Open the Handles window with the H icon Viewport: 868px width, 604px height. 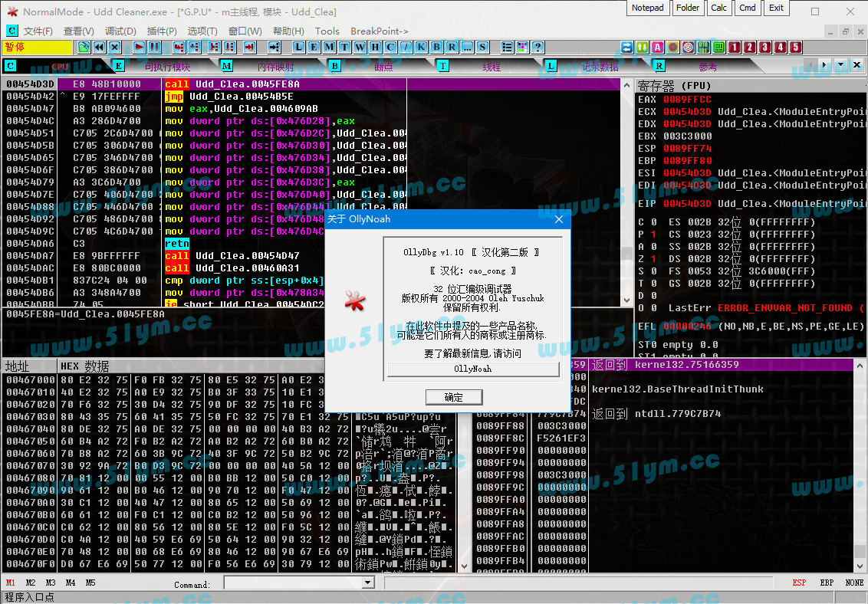coord(375,47)
